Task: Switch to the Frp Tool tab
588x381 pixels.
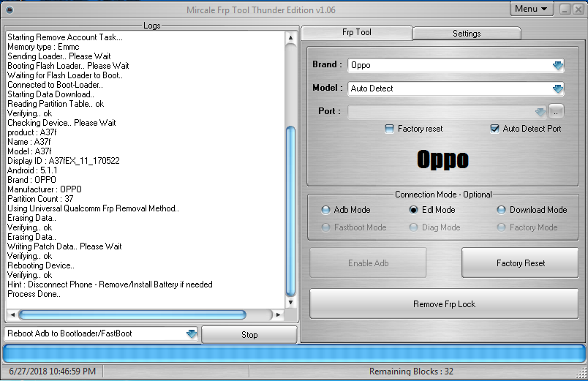Action: [357, 33]
